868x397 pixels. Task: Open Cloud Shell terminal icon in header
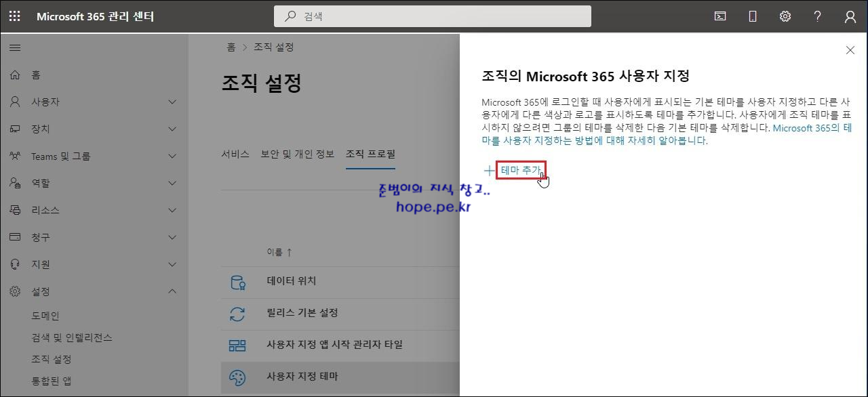pyautogui.click(x=720, y=16)
